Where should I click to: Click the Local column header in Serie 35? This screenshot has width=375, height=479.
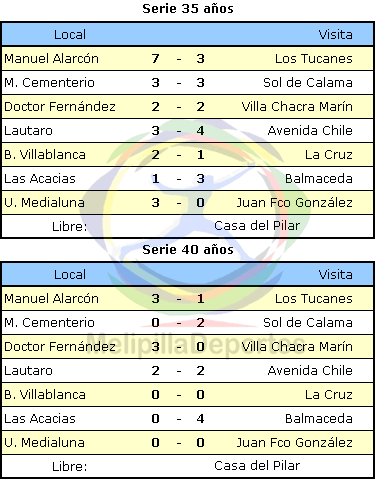[x=70, y=35]
